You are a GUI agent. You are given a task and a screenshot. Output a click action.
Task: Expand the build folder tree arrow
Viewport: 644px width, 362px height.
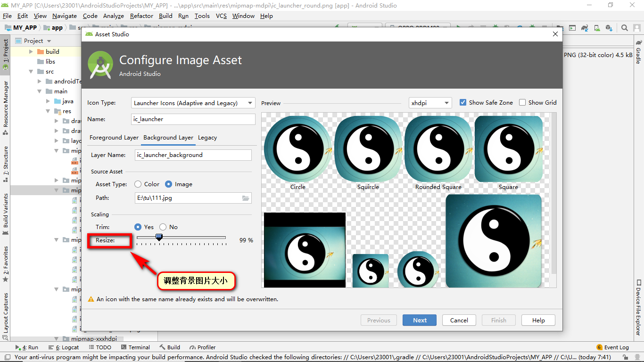tap(31, 52)
